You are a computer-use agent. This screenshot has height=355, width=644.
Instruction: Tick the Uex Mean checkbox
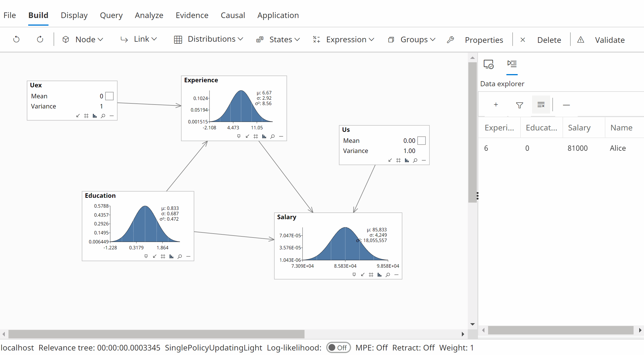tap(109, 96)
